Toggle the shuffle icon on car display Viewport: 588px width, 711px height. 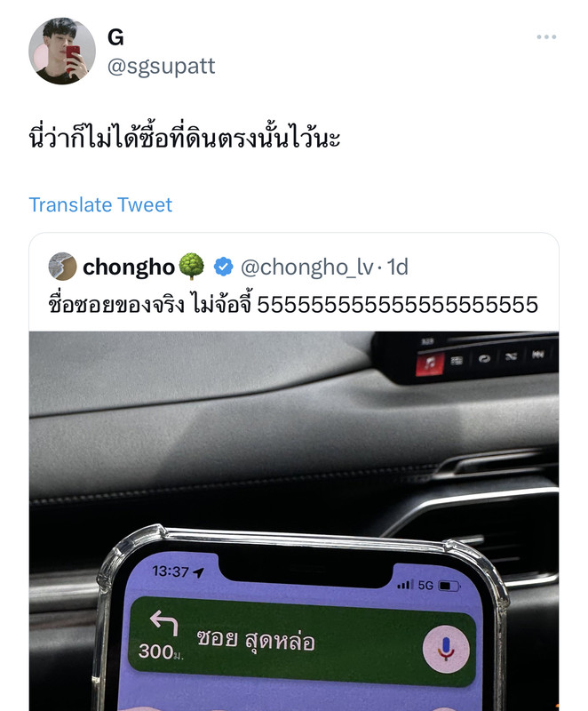pos(511,356)
